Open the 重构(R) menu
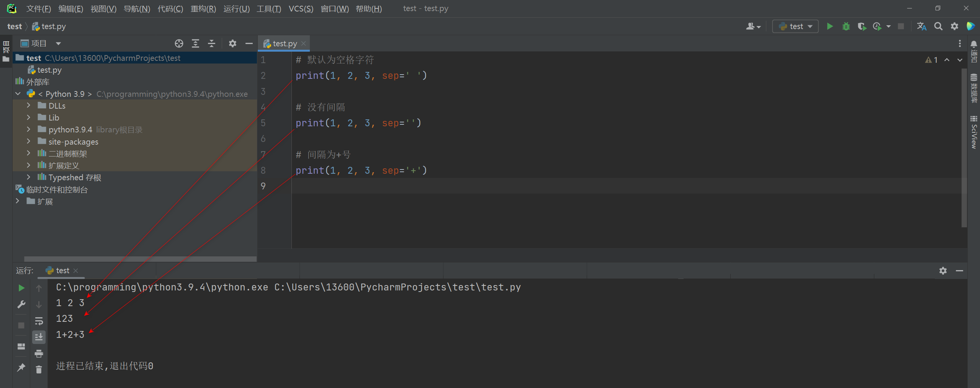The width and height of the screenshot is (980, 388). [x=203, y=8]
